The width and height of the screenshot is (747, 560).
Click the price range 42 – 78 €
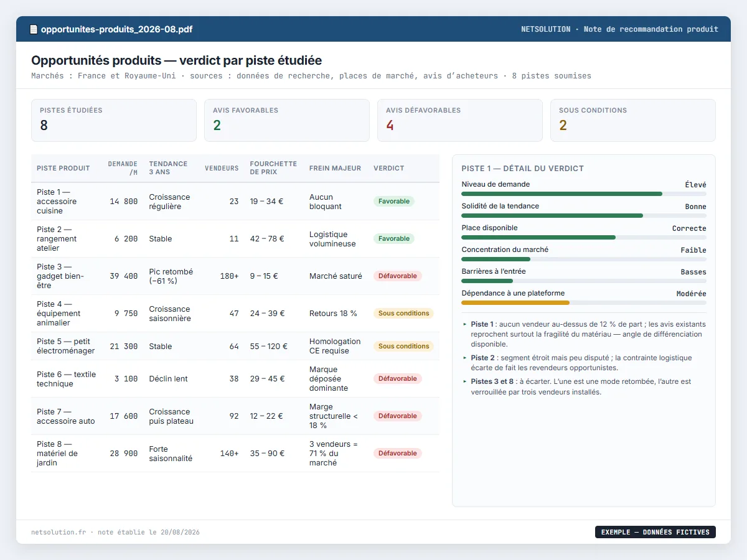(266, 239)
